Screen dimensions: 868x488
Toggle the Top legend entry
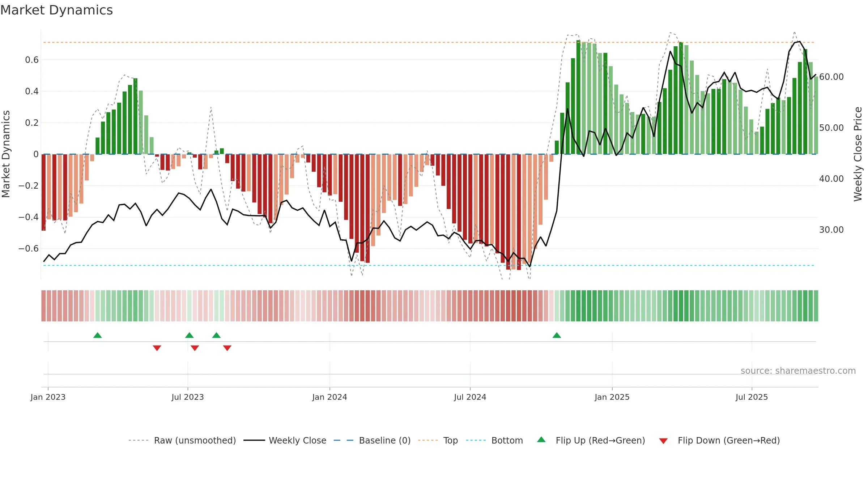click(438, 440)
